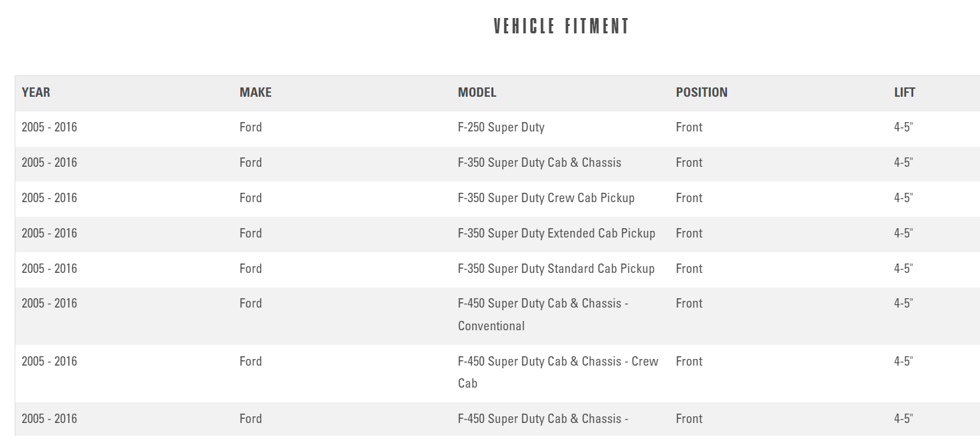This screenshot has height=445, width=980.
Task: Select the F-250 Super Duty model cell
Action: point(501,127)
